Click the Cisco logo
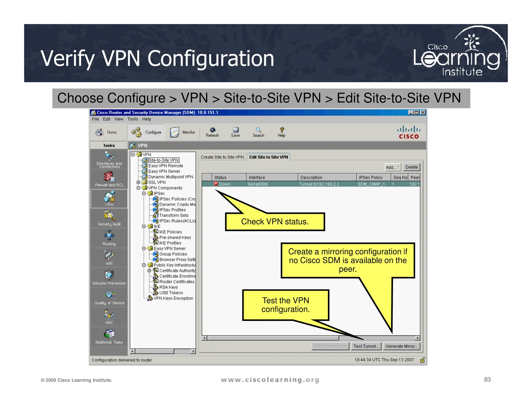532x411 pixels. coord(409,132)
